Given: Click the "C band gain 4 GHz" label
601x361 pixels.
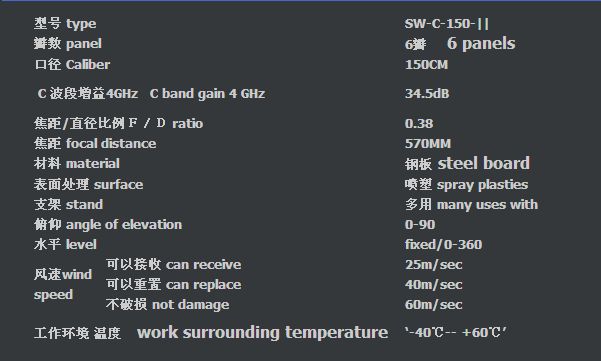Looking at the screenshot, I should click(207, 94).
